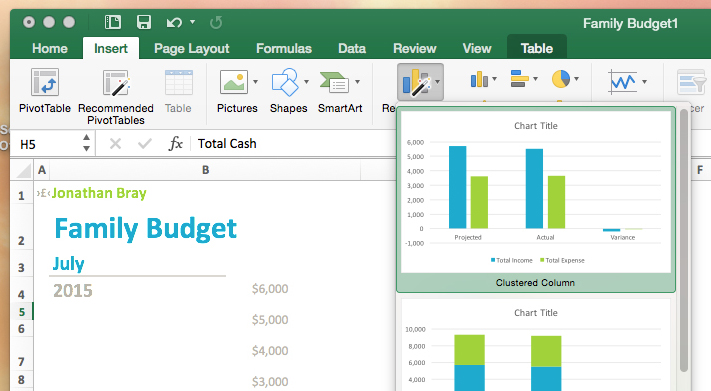Viewport: 711px width, 391px height.
Task: Insert a bar chart
Action: click(x=520, y=79)
